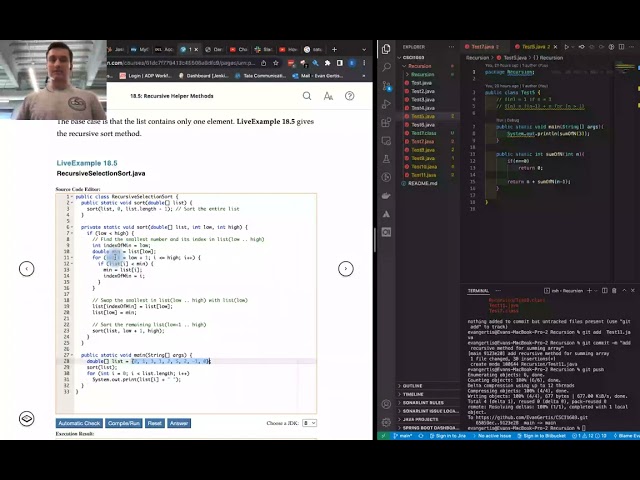Maximize the terminal panel with the caret icon

click(x=624, y=291)
